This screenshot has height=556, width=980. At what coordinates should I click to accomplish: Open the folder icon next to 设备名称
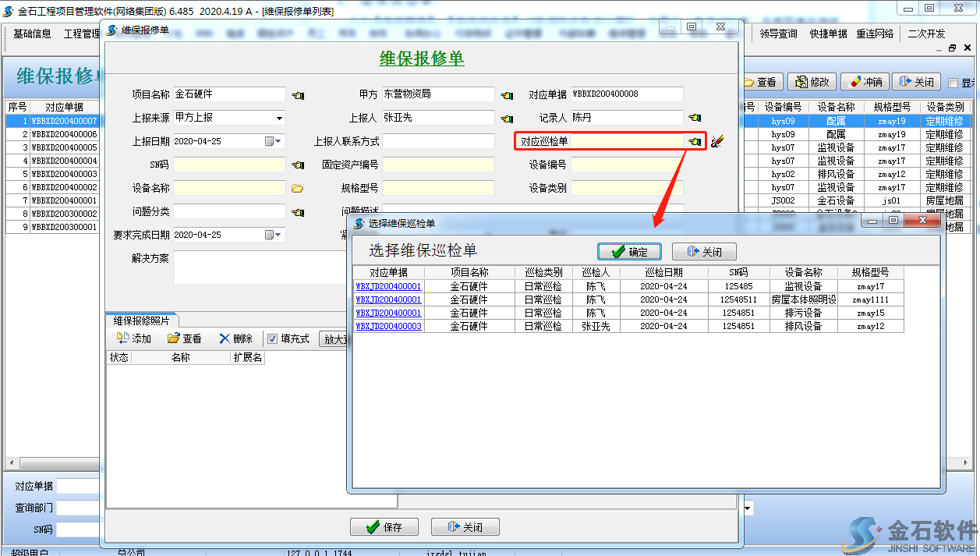click(297, 189)
